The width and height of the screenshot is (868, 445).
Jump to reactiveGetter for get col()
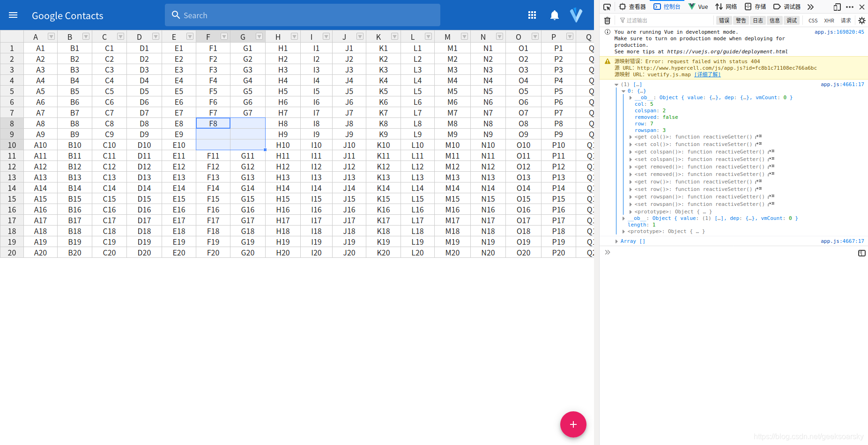758,137
